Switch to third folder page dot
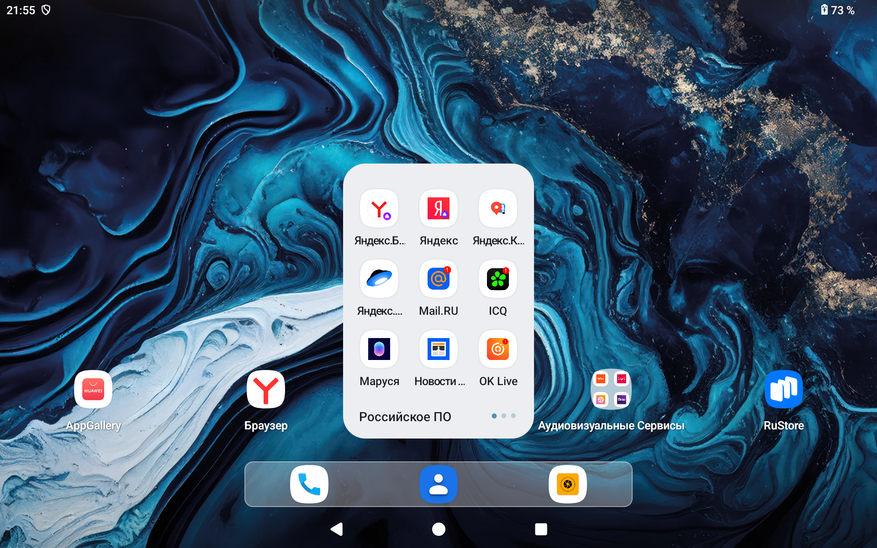 pyautogui.click(x=513, y=416)
